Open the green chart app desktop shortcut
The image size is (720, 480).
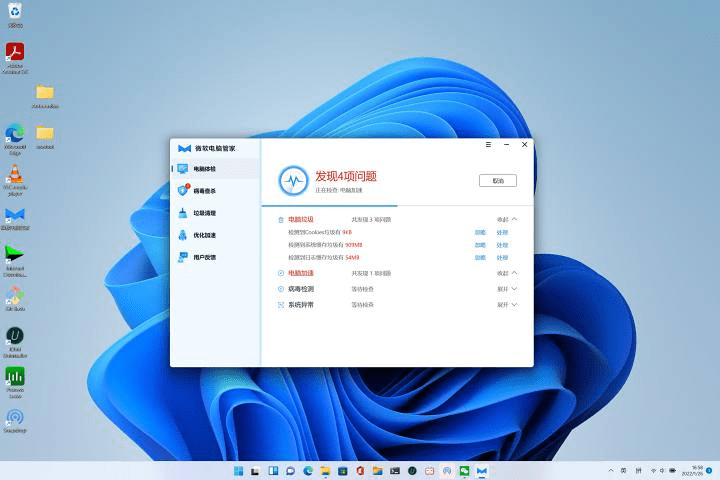[15, 382]
